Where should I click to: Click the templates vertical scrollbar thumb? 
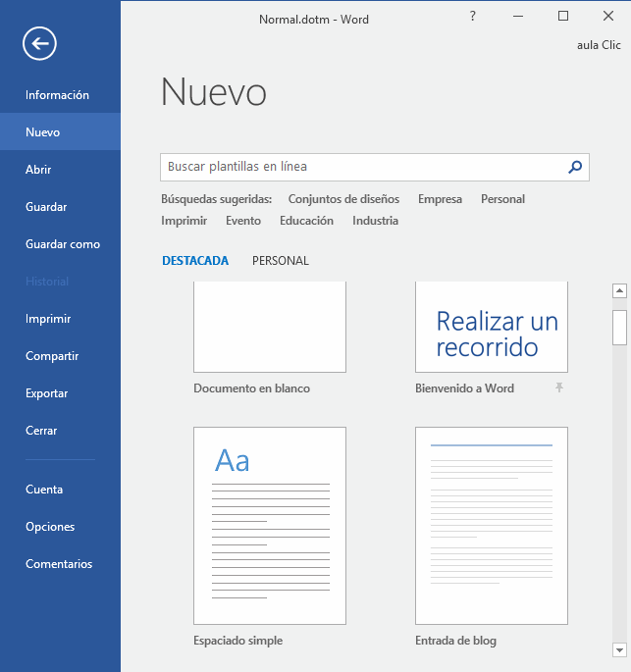tap(619, 328)
